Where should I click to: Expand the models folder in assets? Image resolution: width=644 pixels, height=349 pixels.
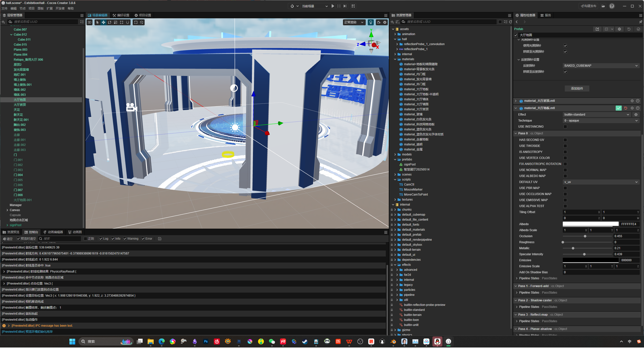coord(395,154)
